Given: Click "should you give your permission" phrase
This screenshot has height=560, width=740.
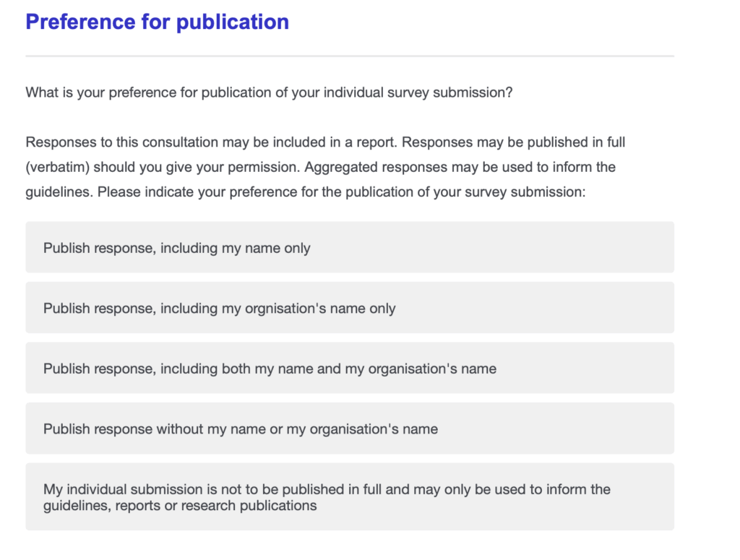Looking at the screenshot, I should [x=197, y=167].
